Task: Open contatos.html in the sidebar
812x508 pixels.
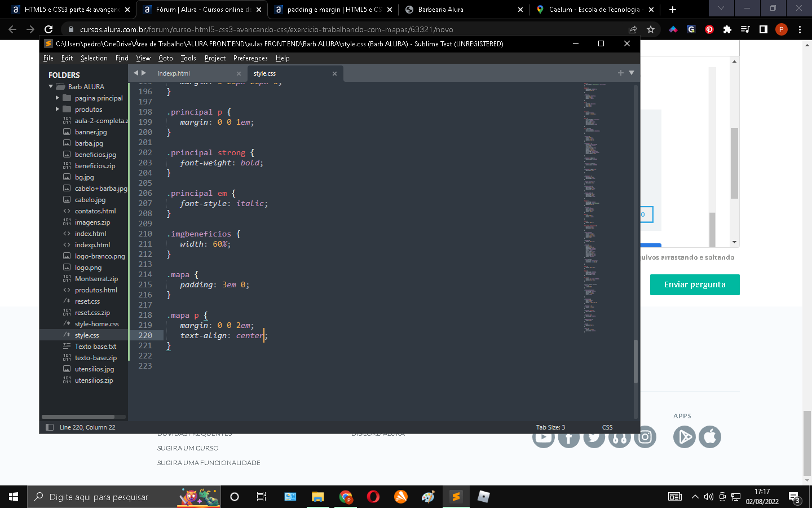Action: (x=95, y=211)
